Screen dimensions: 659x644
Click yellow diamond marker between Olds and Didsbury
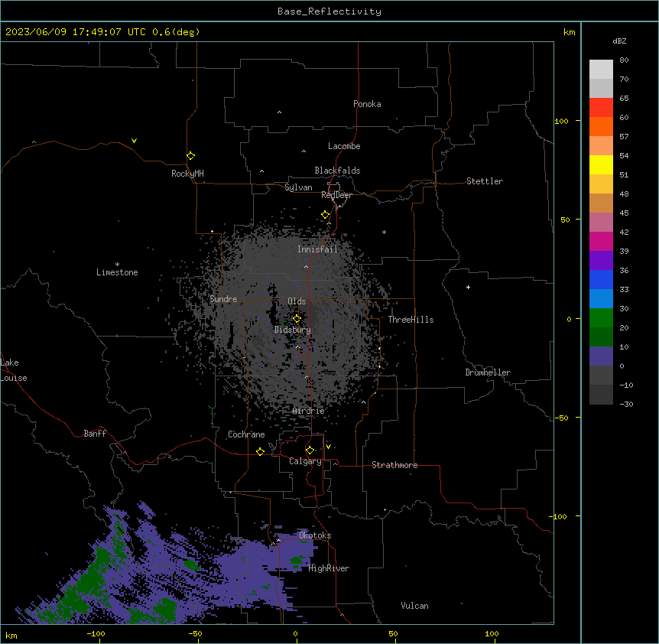[297, 318]
